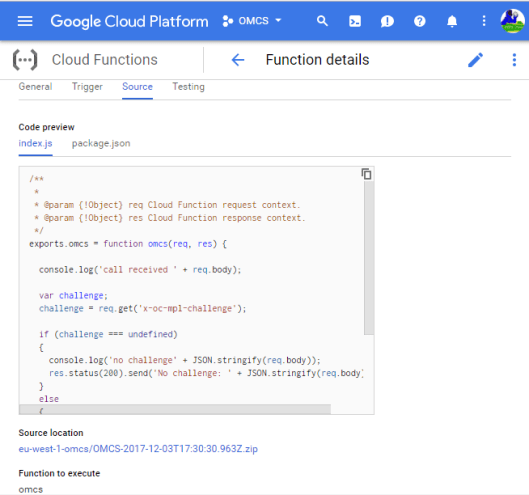Click the 'else' keyword line
Viewport: 529px width, 495px height.
pos(49,399)
